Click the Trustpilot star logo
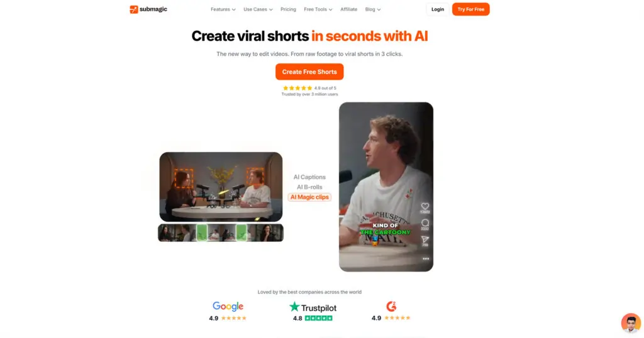This screenshot has height=338, width=644. (294, 307)
